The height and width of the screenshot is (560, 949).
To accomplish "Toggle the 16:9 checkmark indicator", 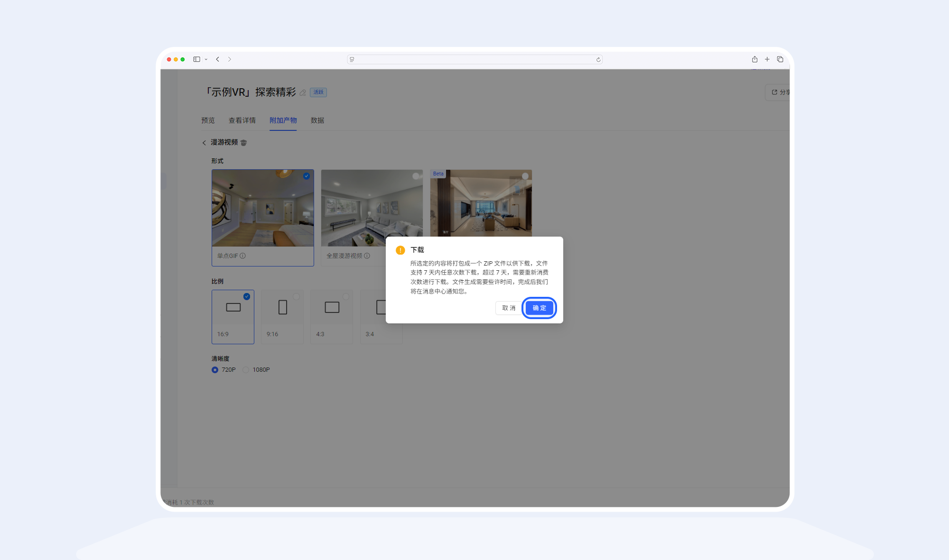I will [247, 296].
